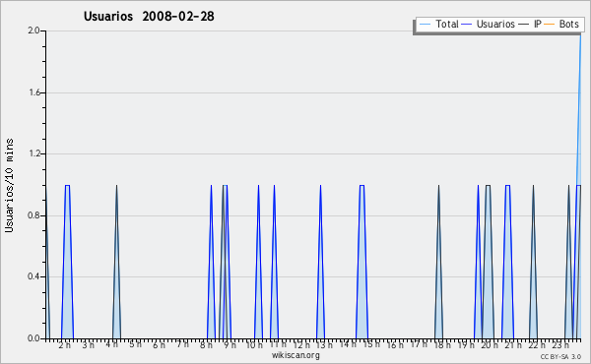Click the chart title Usuarios 2008-02-28

149,16
